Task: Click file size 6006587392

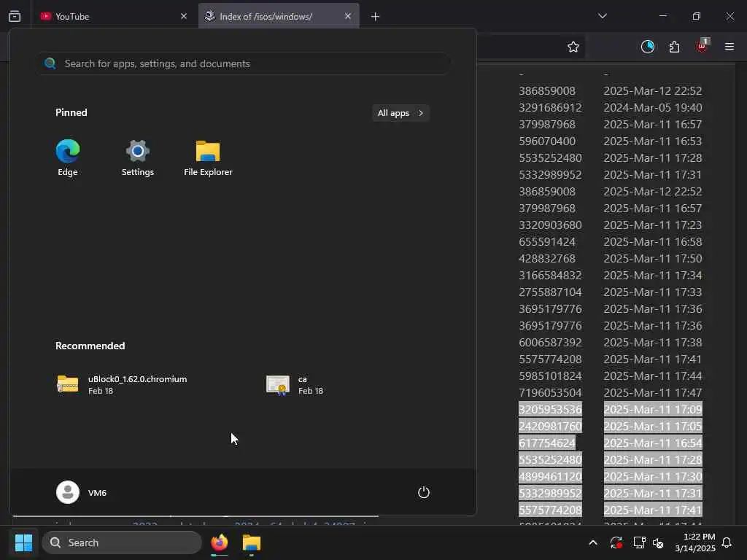Action: 550,343
